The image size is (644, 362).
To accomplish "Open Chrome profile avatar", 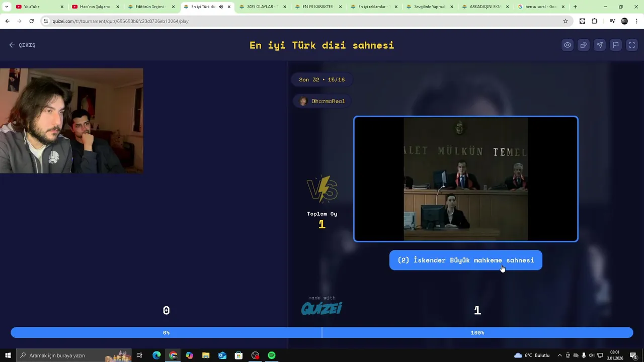I will pos(624,21).
